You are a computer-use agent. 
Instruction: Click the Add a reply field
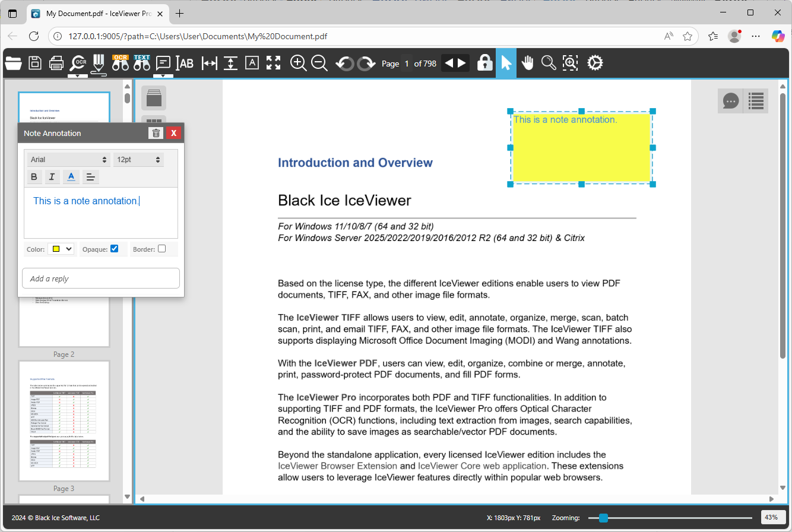point(101,278)
